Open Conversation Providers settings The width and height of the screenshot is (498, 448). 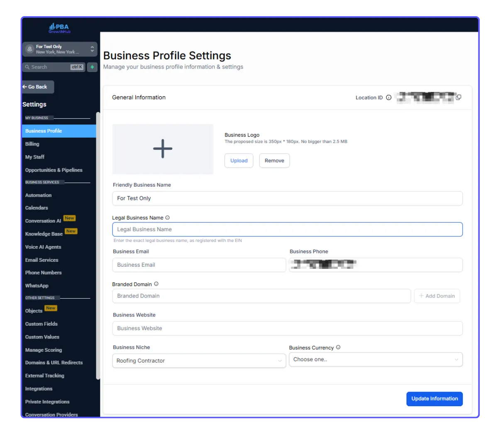pos(51,415)
